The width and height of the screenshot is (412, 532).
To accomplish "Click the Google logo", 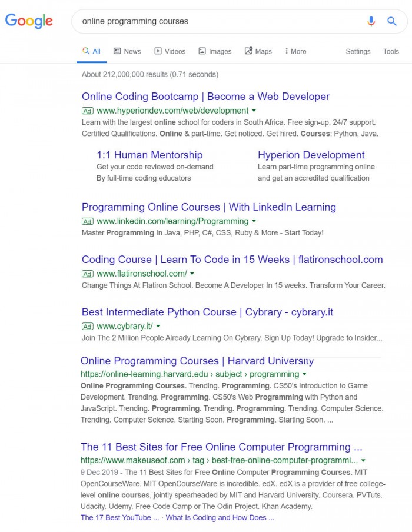I will click(29, 21).
